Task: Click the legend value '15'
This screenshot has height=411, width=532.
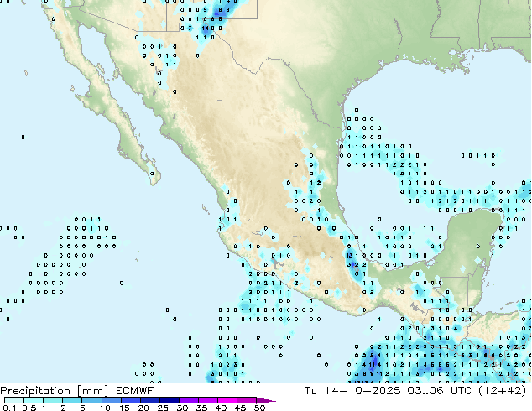Action: 124,408
